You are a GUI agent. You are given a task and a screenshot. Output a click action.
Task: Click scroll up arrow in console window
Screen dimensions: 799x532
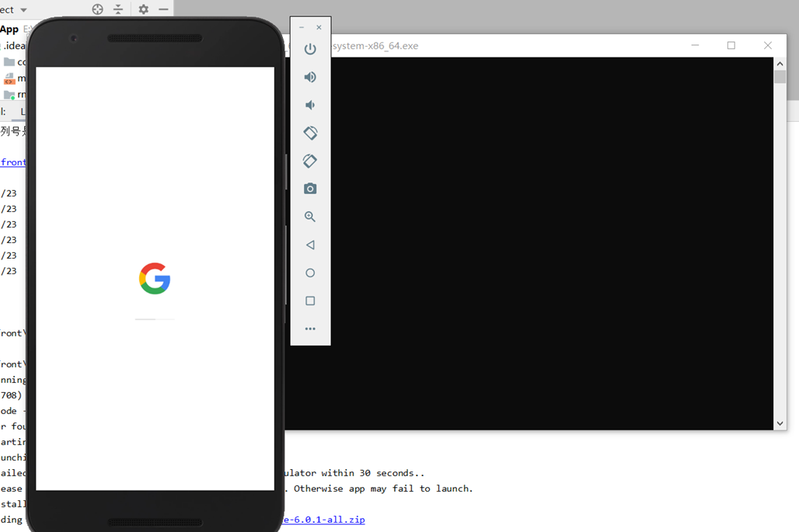pos(780,64)
